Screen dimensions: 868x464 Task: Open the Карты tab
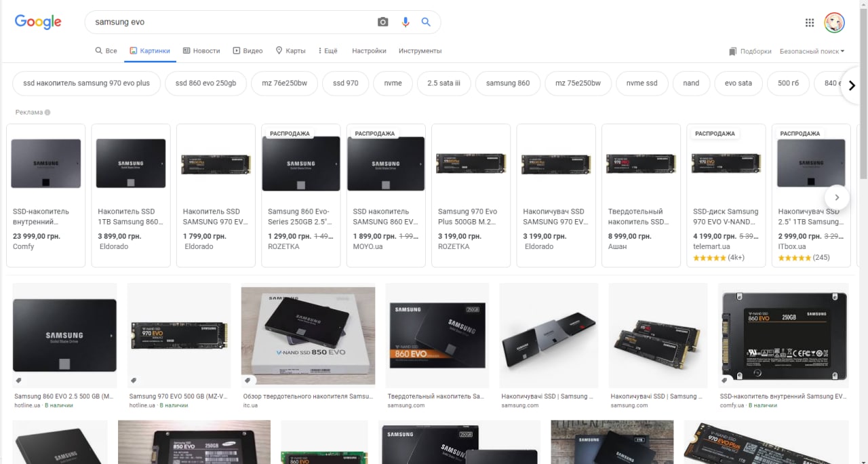click(290, 51)
